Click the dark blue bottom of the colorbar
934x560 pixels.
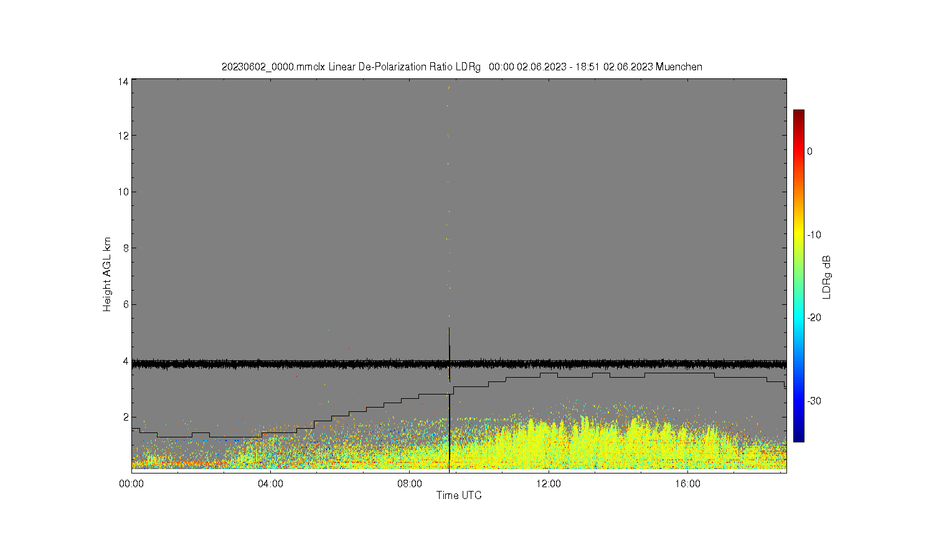(x=798, y=437)
